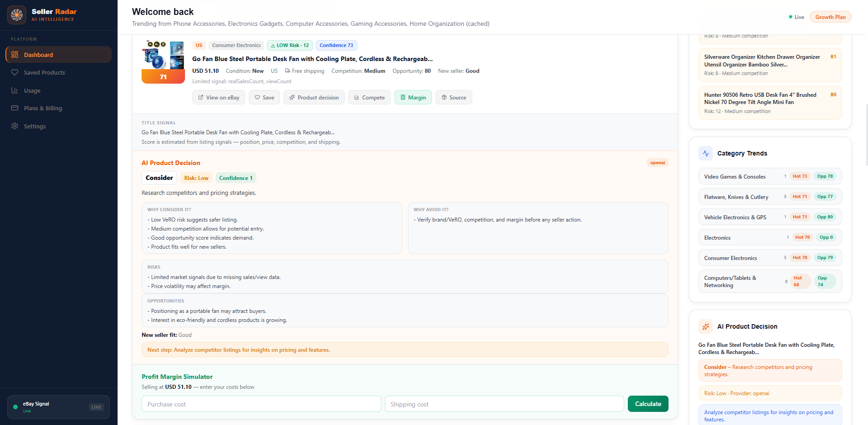Click the Usage bar chart icon
The width and height of the screenshot is (868, 425).
point(15,90)
